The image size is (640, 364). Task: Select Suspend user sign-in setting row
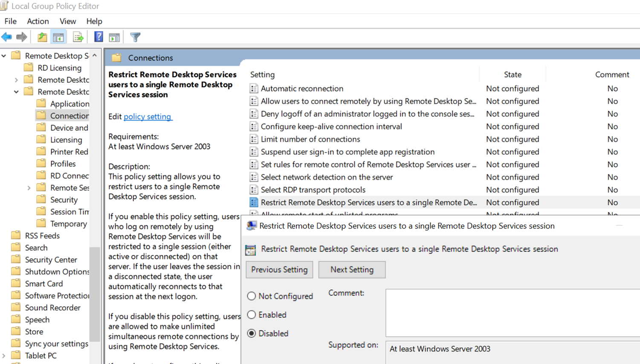pyautogui.click(x=348, y=152)
